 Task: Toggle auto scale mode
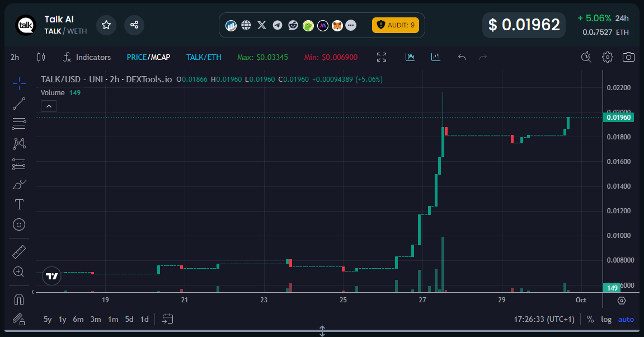pyautogui.click(x=626, y=319)
